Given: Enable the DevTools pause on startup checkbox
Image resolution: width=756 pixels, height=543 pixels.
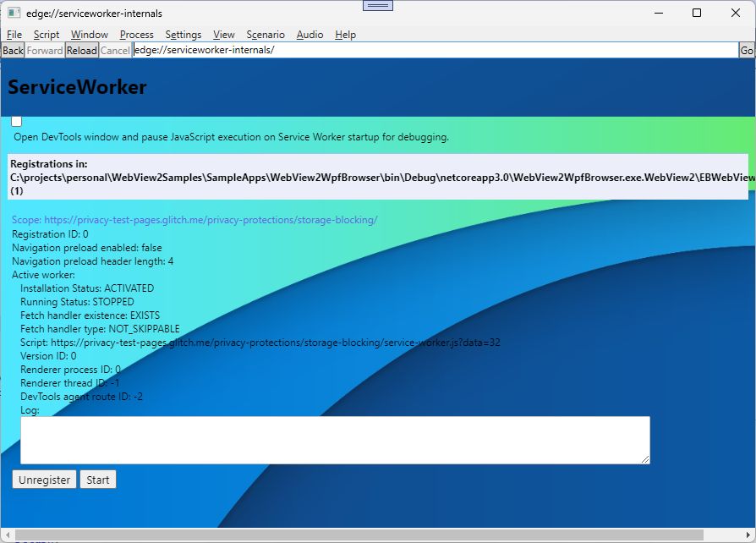Looking at the screenshot, I should pos(16,121).
